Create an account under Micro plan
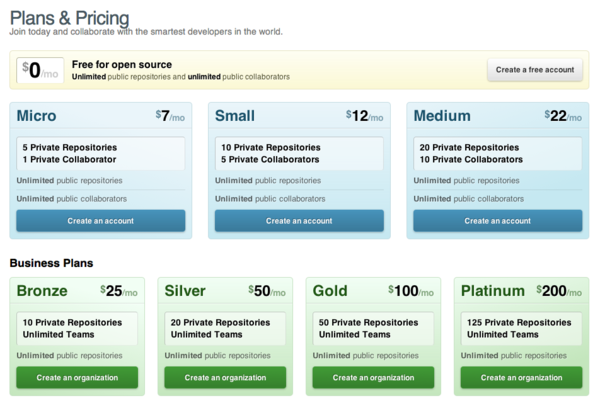This screenshot has width=600, height=408. pos(100,221)
